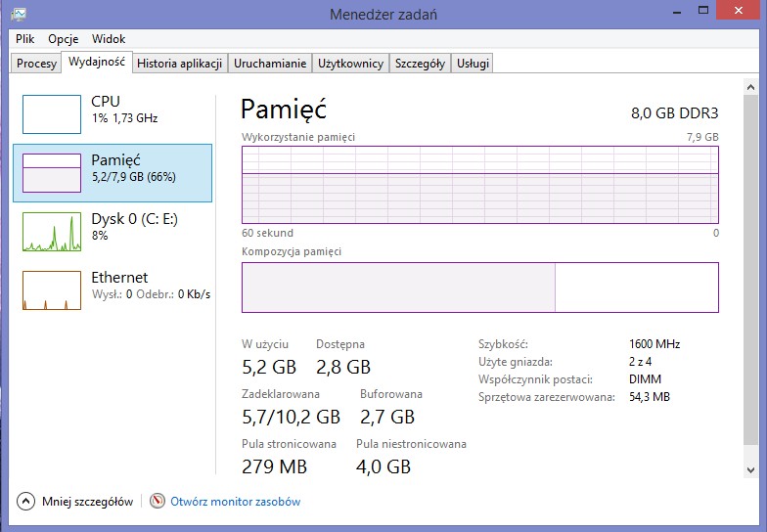Click the scrollbar up arrow

click(751, 87)
